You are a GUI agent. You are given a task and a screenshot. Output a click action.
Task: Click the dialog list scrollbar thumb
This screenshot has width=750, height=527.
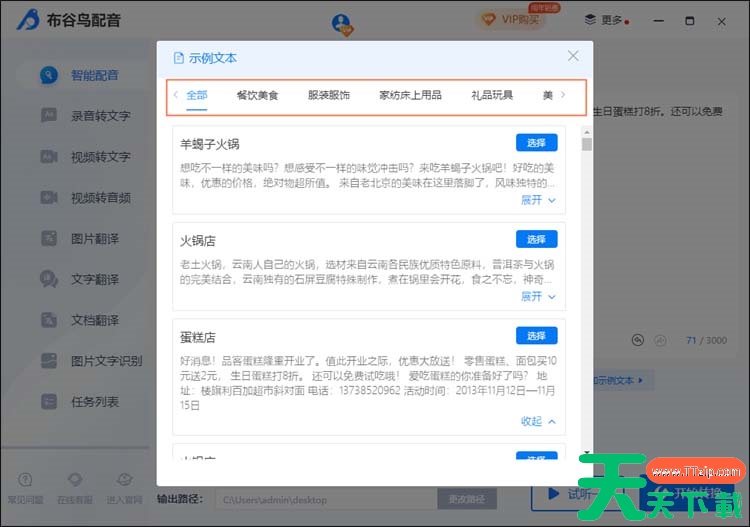pyautogui.click(x=587, y=144)
